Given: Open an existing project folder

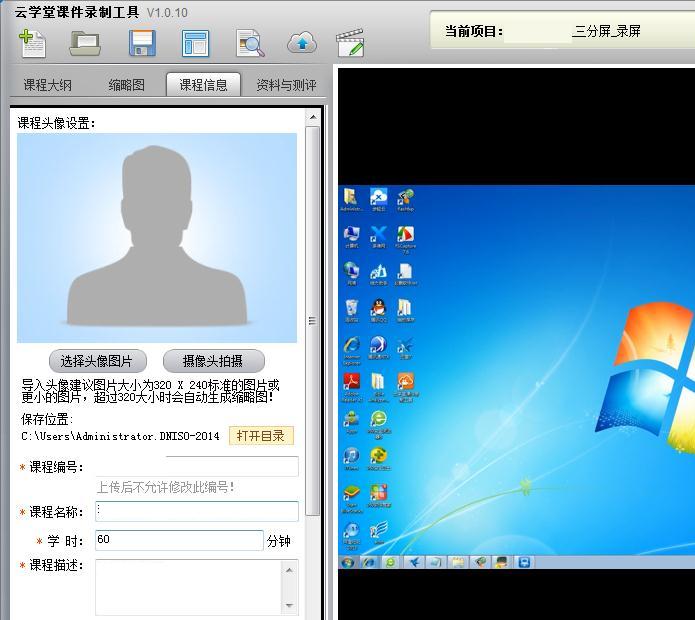Looking at the screenshot, I should pos(86,43).
